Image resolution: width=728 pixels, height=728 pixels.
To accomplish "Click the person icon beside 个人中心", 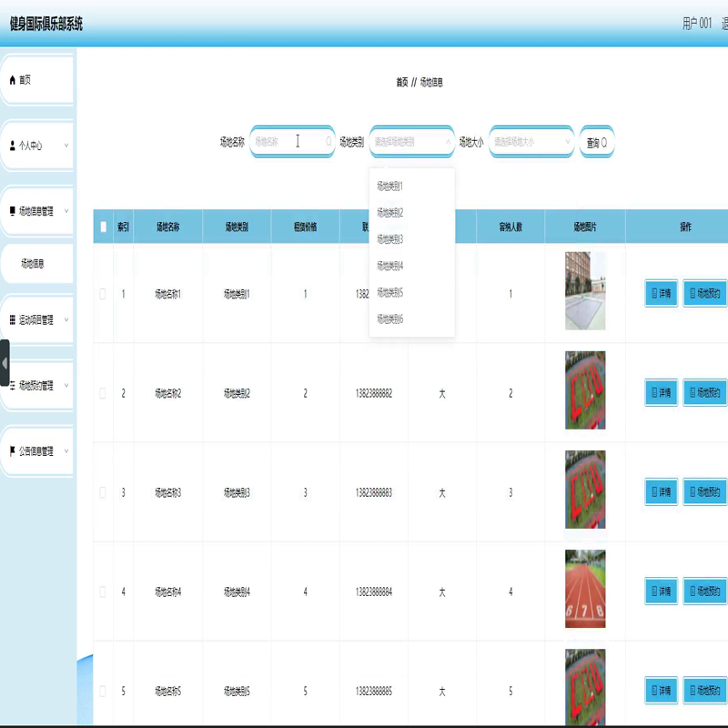I will 13,146.
